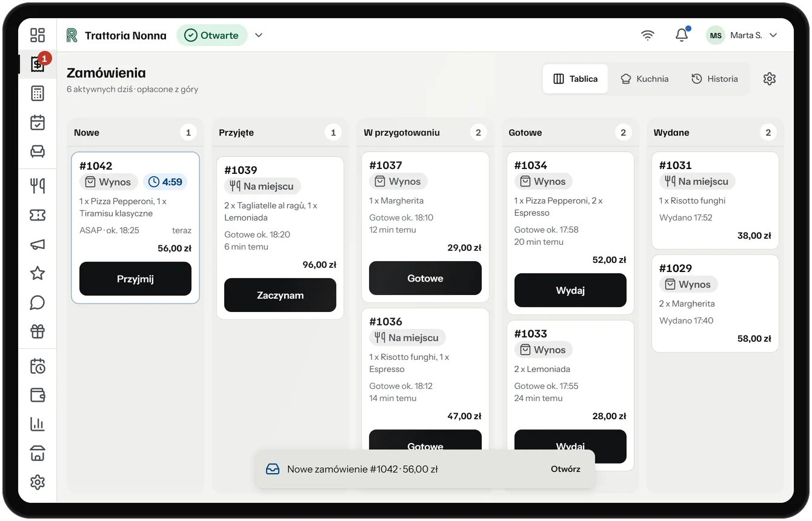Check the Wi-Fi connection icon
Image resolution: width=812 pixels, height=521 pixels.
click(648, 35)
